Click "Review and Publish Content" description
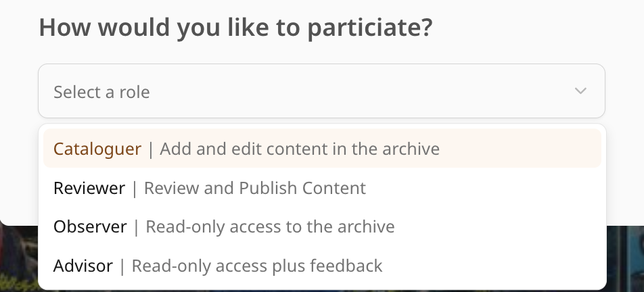644x292 pixels. pos(255,188)
